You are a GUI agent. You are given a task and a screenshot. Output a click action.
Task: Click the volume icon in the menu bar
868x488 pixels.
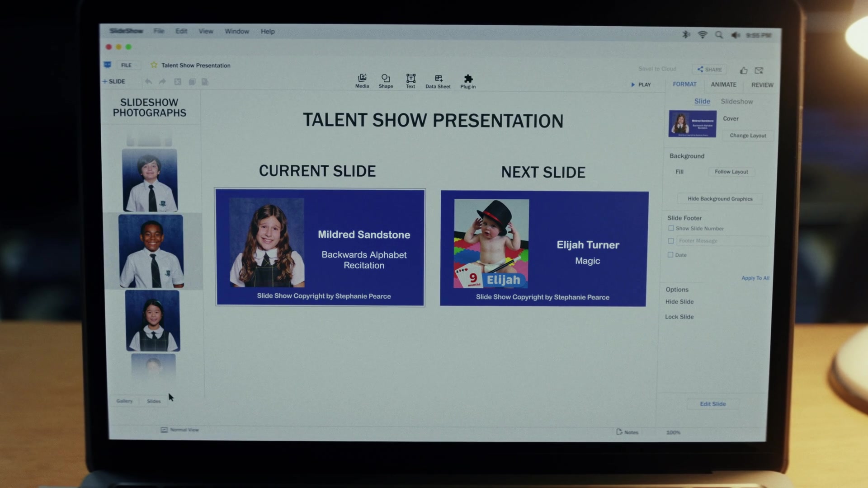(x=736, y=35)
